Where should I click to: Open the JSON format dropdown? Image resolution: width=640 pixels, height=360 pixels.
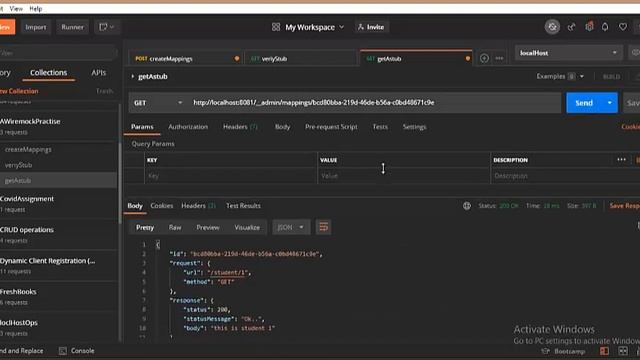(291, 227)
